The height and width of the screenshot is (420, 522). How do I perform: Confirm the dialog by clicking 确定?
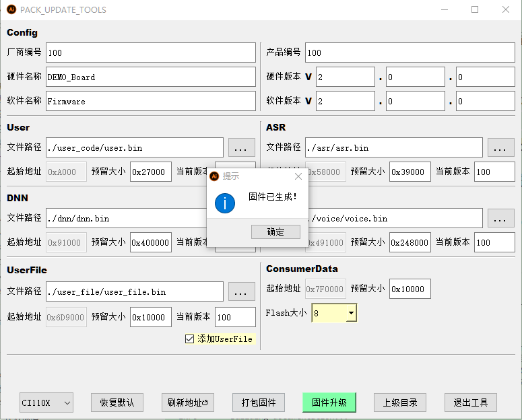point(275,232)
